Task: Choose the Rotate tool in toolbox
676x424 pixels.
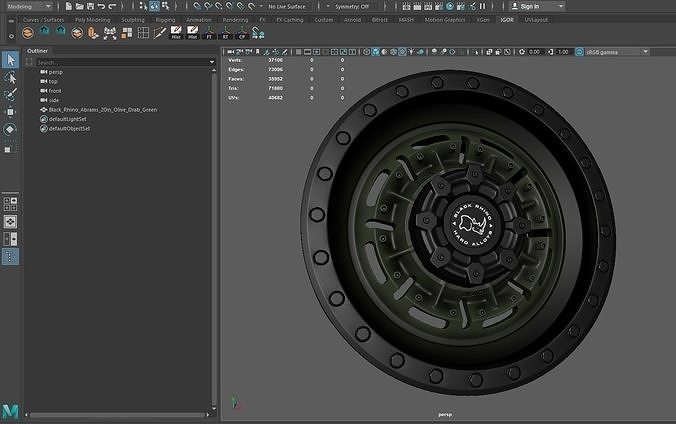Action: (10, 129)
